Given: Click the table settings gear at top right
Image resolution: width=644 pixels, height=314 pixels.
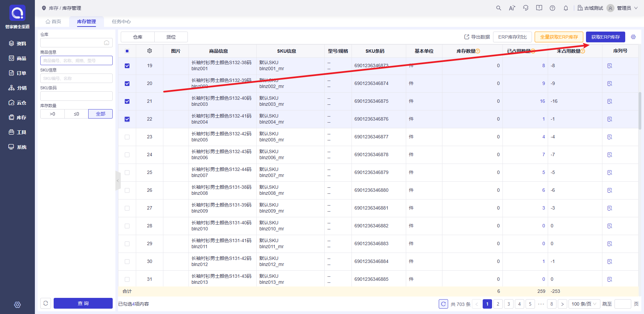Looking at the screenshot, I should point(633,37).
